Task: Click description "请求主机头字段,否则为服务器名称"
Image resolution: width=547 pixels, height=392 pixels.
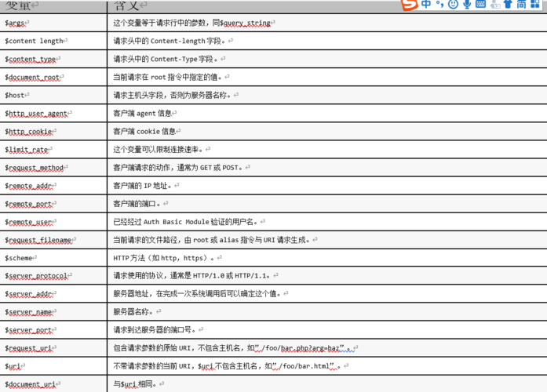Action: click(172, 95)
